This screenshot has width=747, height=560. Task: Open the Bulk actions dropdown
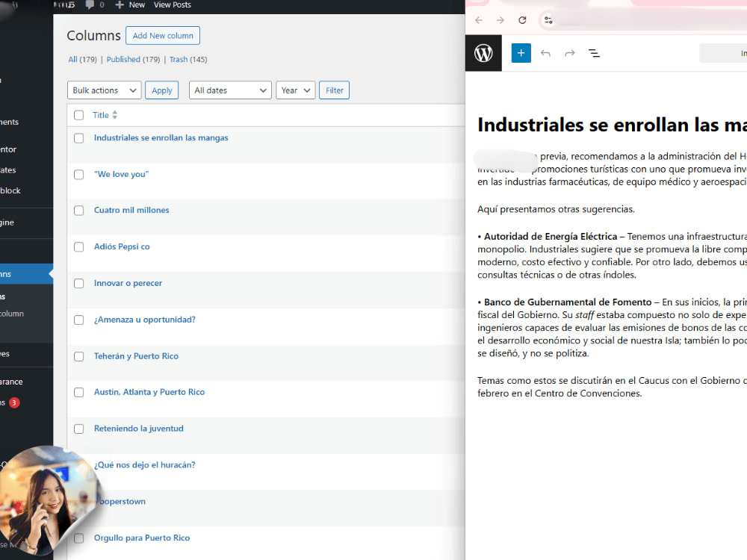[105, 90]
